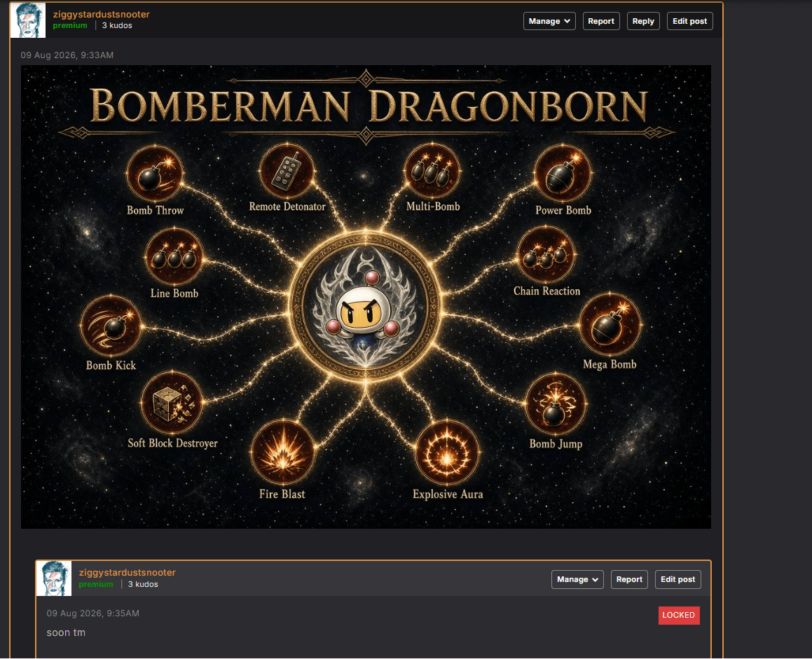Click the 'premium' label on the reply post
The height and width of the screenshot is (659, 812).
coord(96,584)
